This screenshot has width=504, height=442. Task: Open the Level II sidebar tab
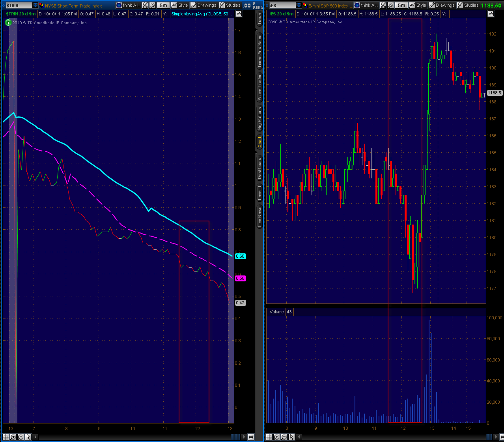point(259,193)
